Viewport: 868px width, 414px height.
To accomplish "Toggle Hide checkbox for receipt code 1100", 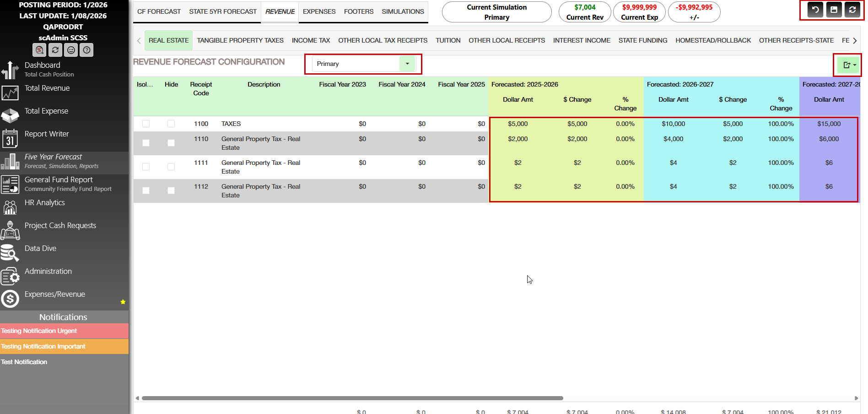I will tap(171, 124).
